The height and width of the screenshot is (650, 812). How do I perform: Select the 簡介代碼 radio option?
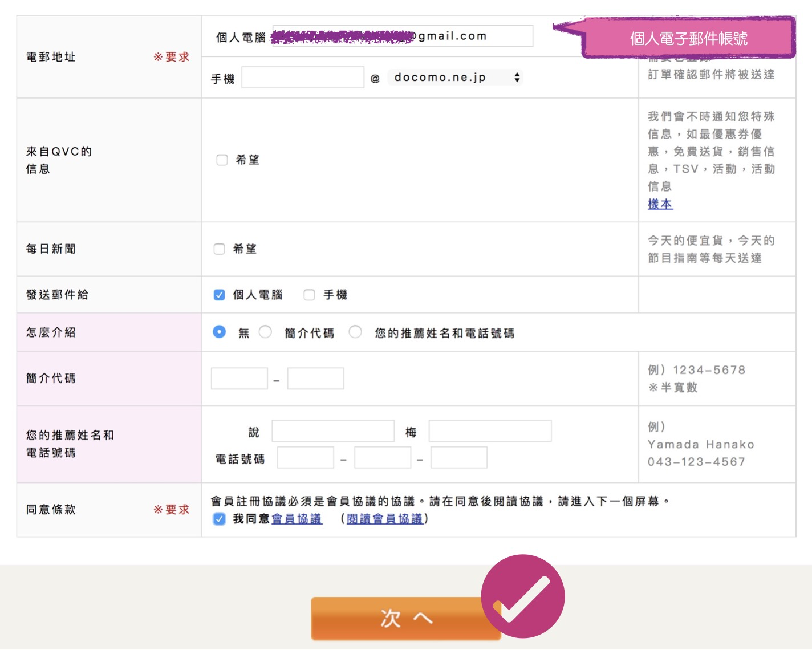265,332
